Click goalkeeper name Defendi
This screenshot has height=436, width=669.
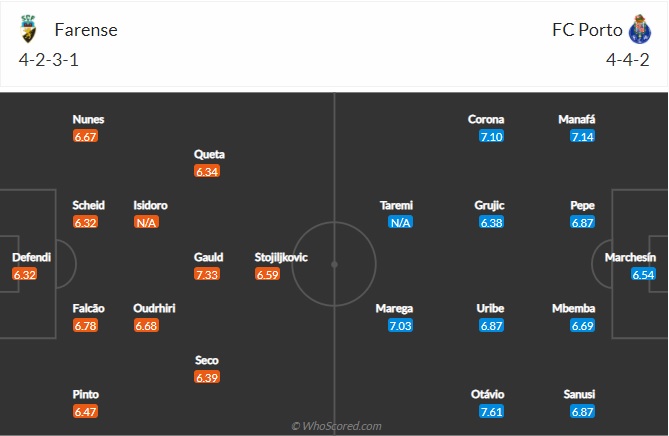(x=32, y=257)
